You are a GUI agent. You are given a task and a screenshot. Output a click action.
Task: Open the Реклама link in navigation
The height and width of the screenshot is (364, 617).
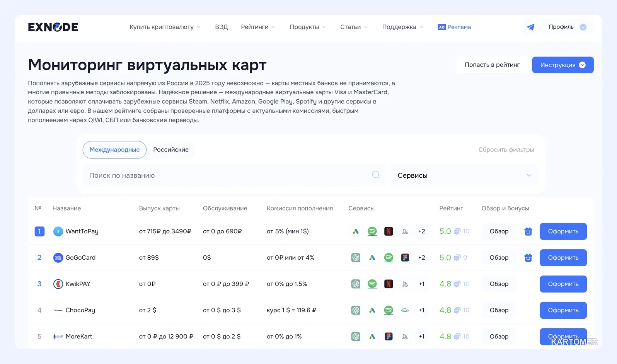454,27
